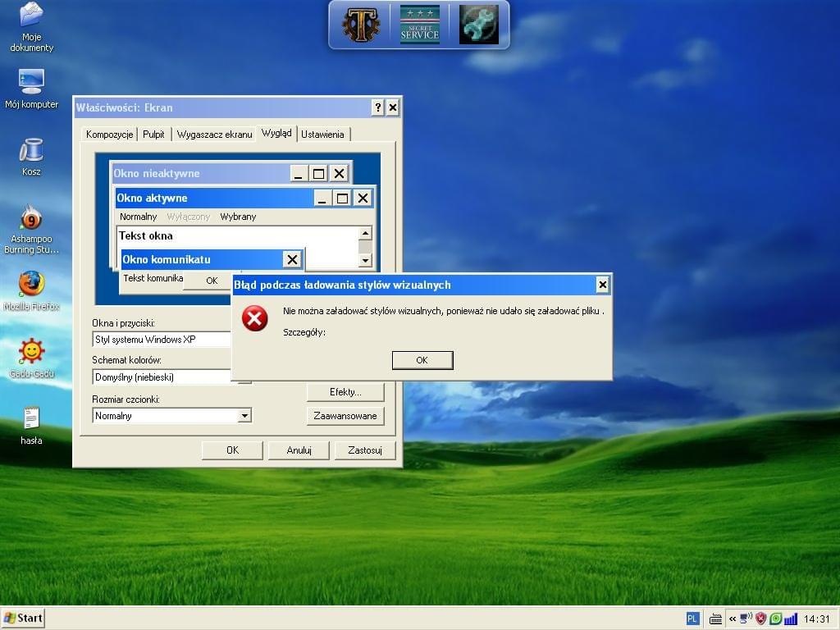Launch Mozilla Firefox from desktop
This screenshot has height=630, width=840.
point(32,291)
